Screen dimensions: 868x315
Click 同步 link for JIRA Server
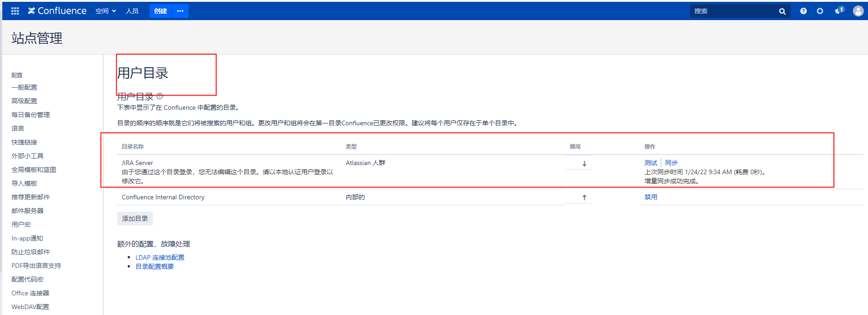point(671,163)
